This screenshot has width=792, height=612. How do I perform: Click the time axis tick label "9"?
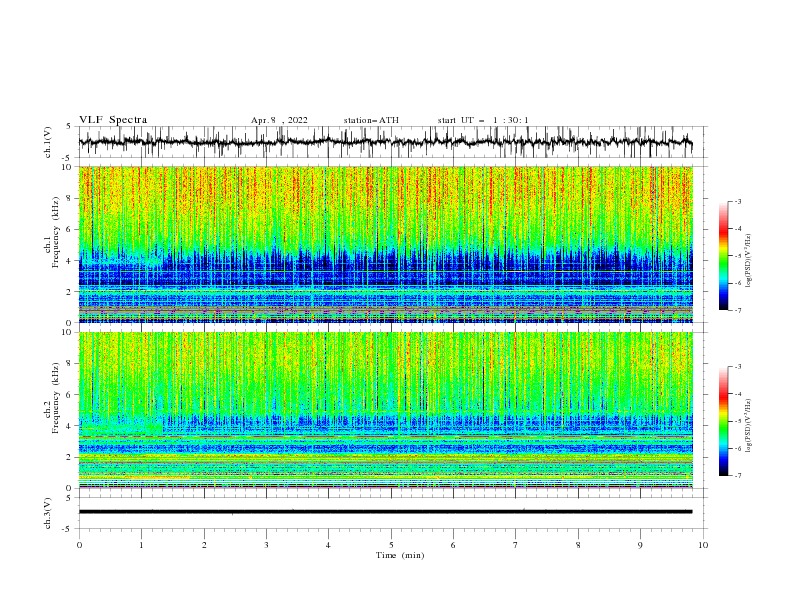[x=640, y=545]
